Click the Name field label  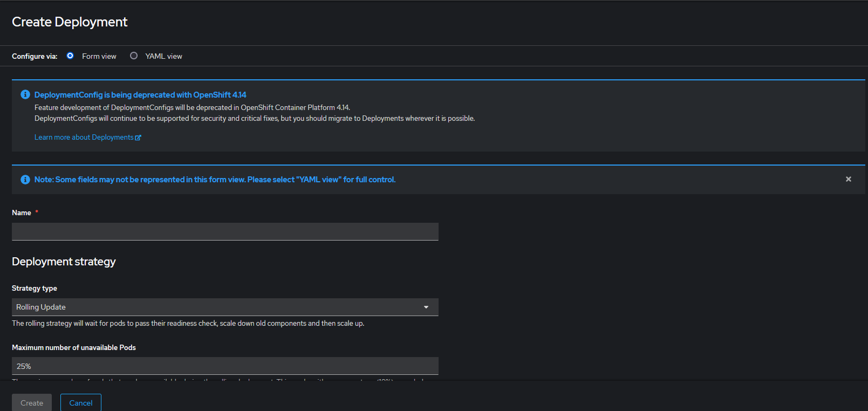coord(22,213)
